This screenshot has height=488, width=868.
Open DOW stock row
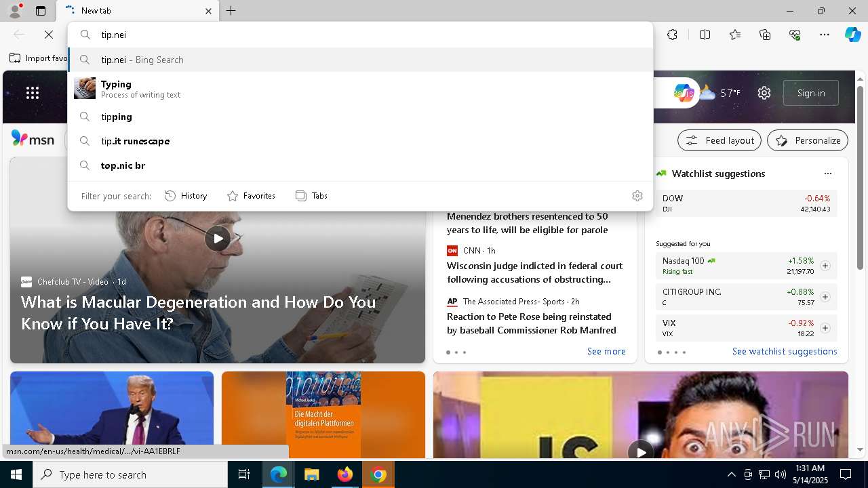746,203
